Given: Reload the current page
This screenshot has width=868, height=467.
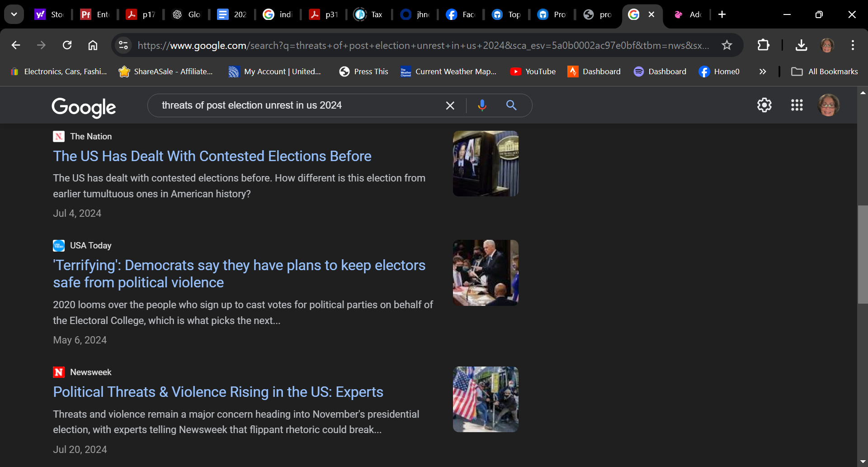Looking at the screenshot, I should (67, 45).
